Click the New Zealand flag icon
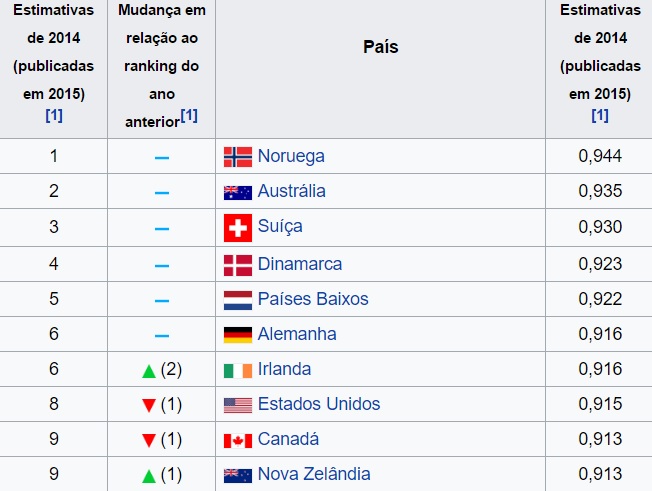Screen dimensions: 652x491 point(238,476)
